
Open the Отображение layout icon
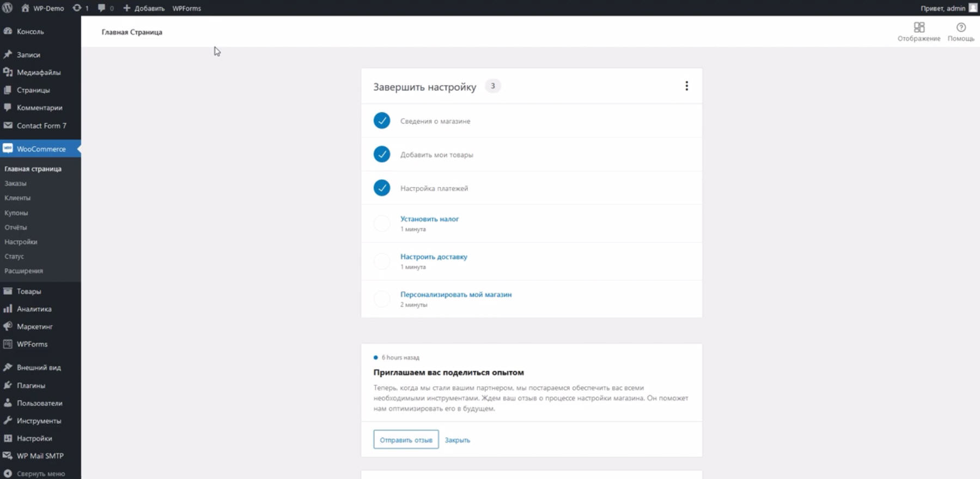(x=919, y=27)
